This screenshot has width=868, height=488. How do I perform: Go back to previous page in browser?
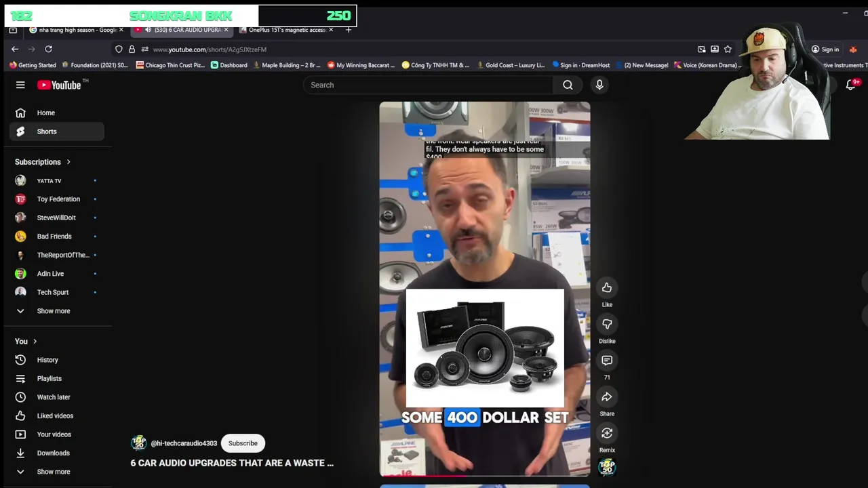coord(15,49)
